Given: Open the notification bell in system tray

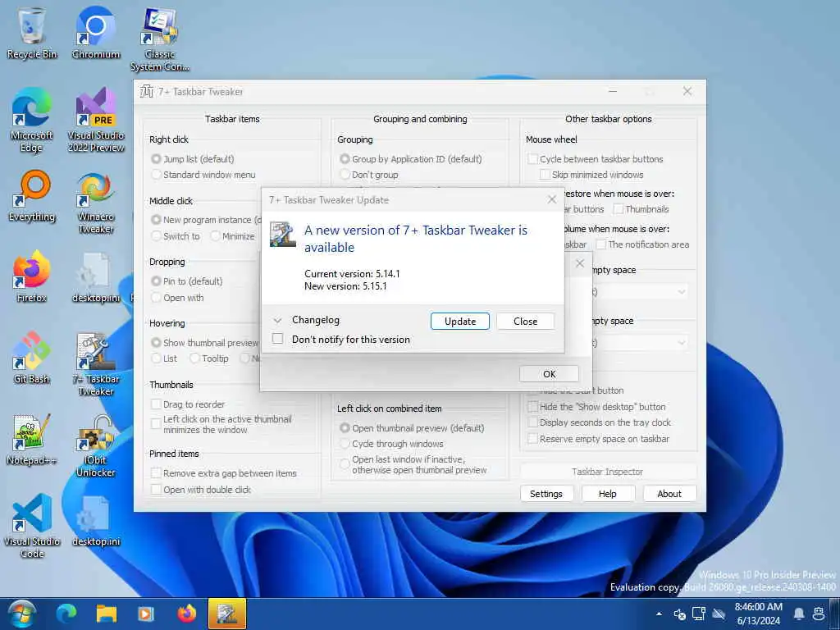Looking at the screenshot, I should 799,614.
